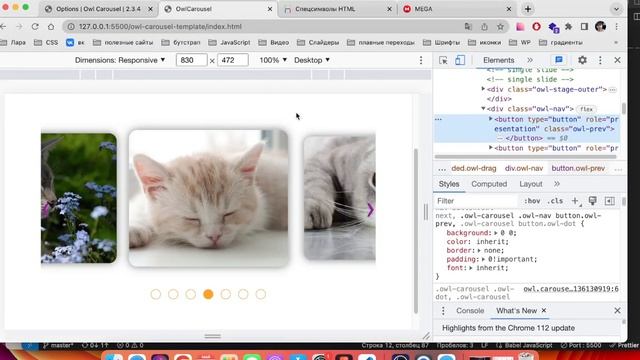The width and height of the screenshot is (640, 360).
Task: Expand the font property value
Action: pyautogui.click(x=471, y=268)
